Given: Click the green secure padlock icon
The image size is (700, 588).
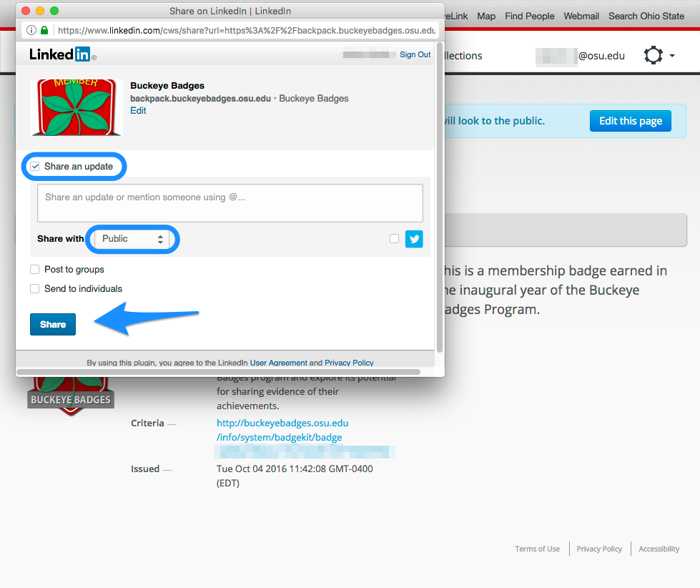Looking at the screenshot, I should point(44,30).
